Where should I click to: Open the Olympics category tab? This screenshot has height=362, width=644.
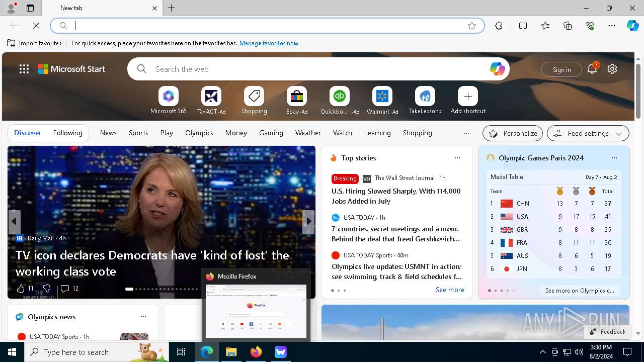(199, 133)
